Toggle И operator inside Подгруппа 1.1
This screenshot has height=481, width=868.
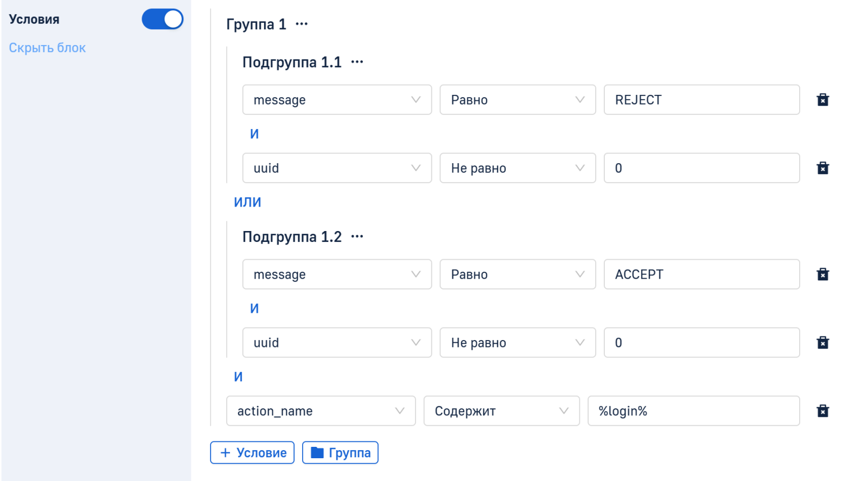pos(254,134)
